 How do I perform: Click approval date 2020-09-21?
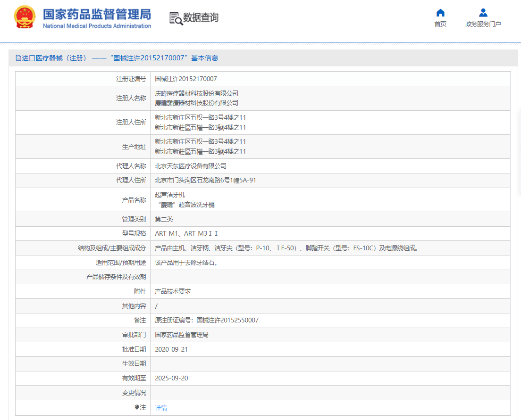171,349
